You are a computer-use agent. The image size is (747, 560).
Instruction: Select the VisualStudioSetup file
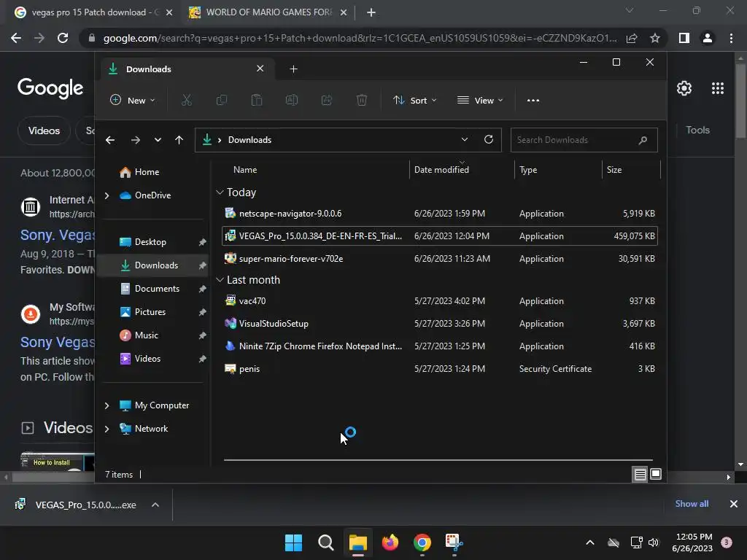(x=439, y=323)
